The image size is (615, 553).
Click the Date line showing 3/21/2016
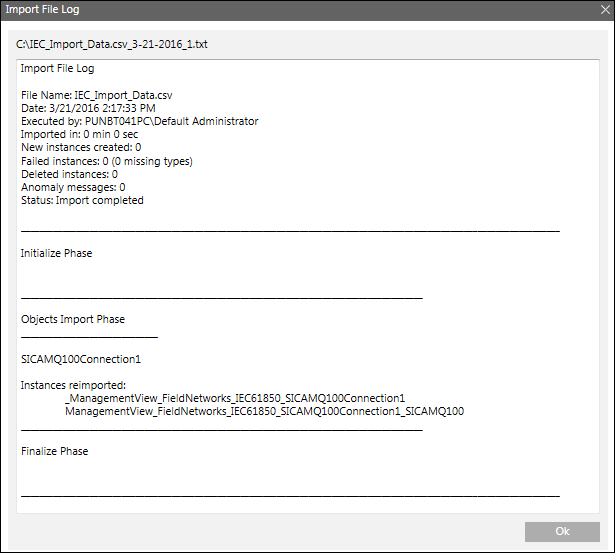[88, 108]
